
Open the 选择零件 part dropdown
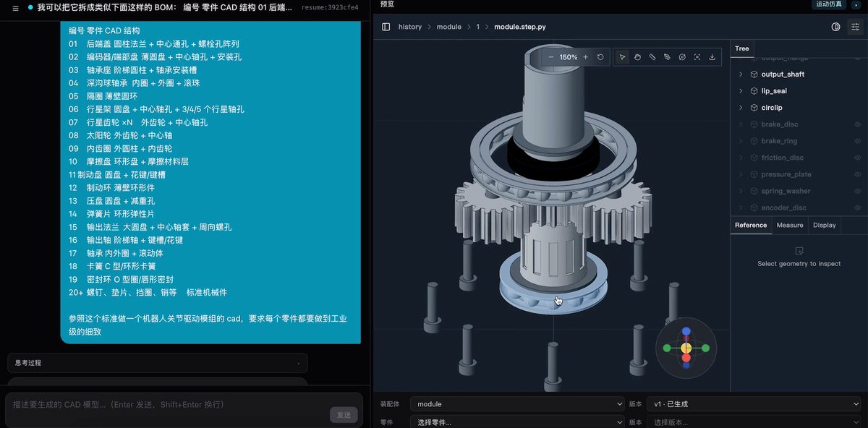pyautogui.click(x=517, y=422)
